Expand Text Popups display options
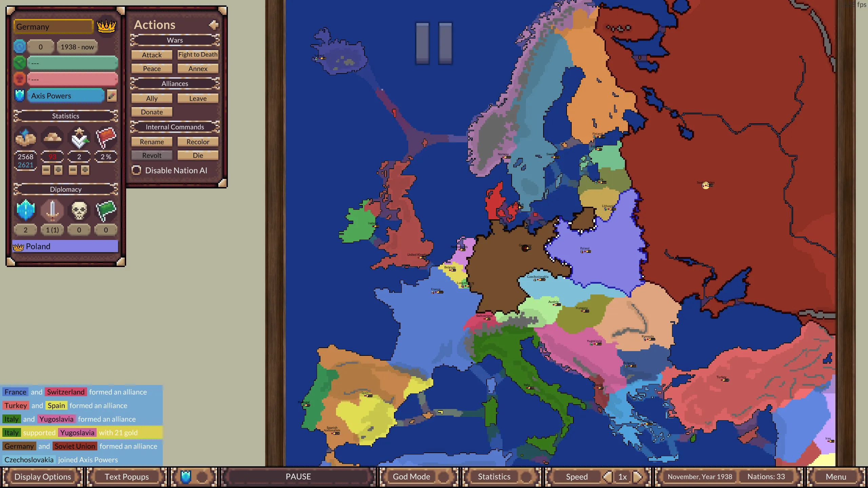The image size is (868, 488). click(126, 476)
